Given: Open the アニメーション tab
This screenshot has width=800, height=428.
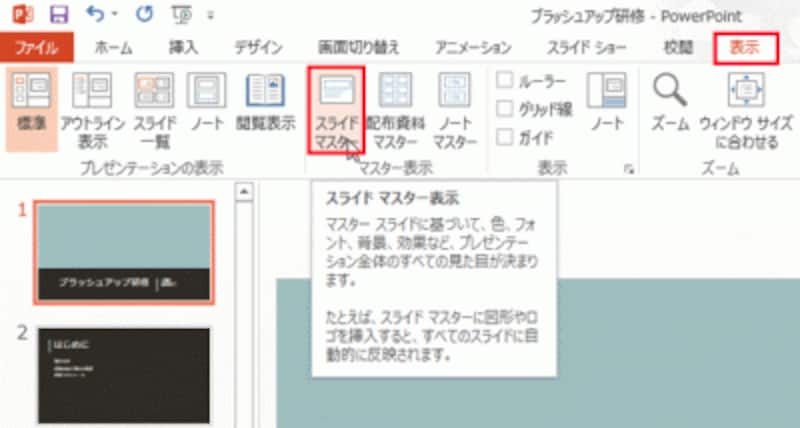Looking at the screenshot, I should click(x=473, y=48).
